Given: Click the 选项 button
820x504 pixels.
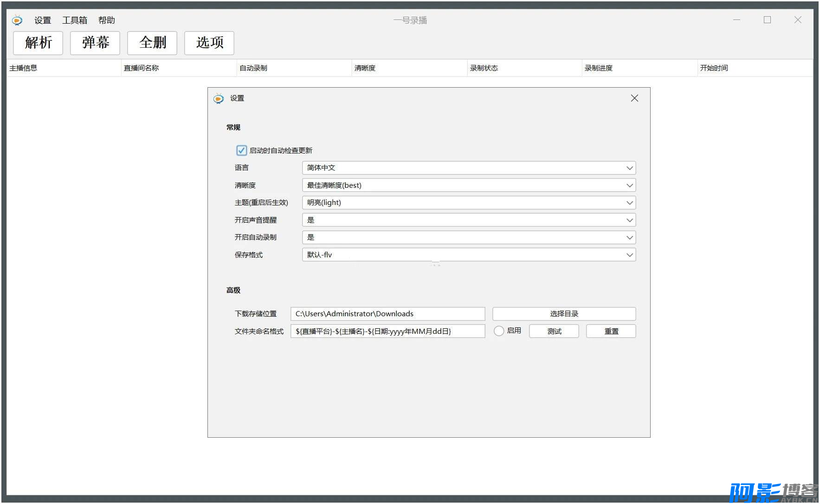Looking at the screenshot, I should [x=209, y=43].
